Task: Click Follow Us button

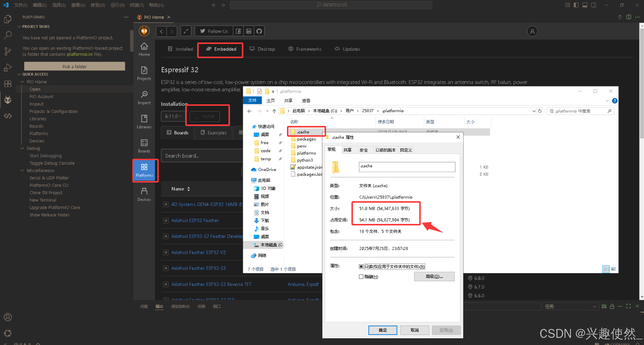Action: 214,31
